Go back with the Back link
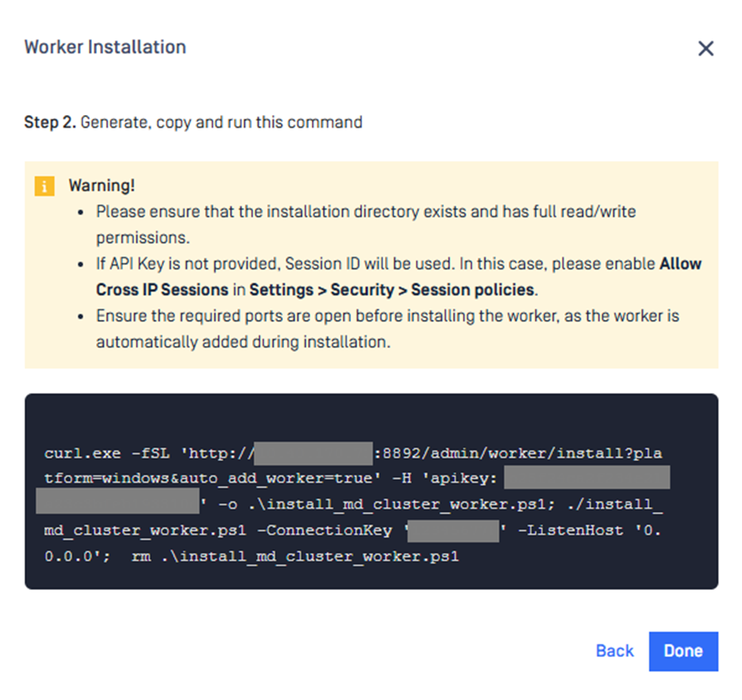The height and width of the screenshot is (700, 742). 614,651
